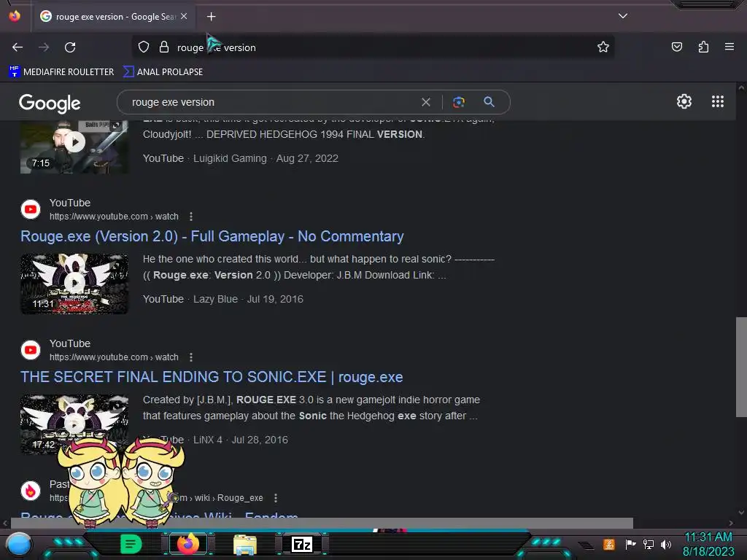View site security via the padlock icon
This screenshot has width=747, height=560.
pos(164,47)
